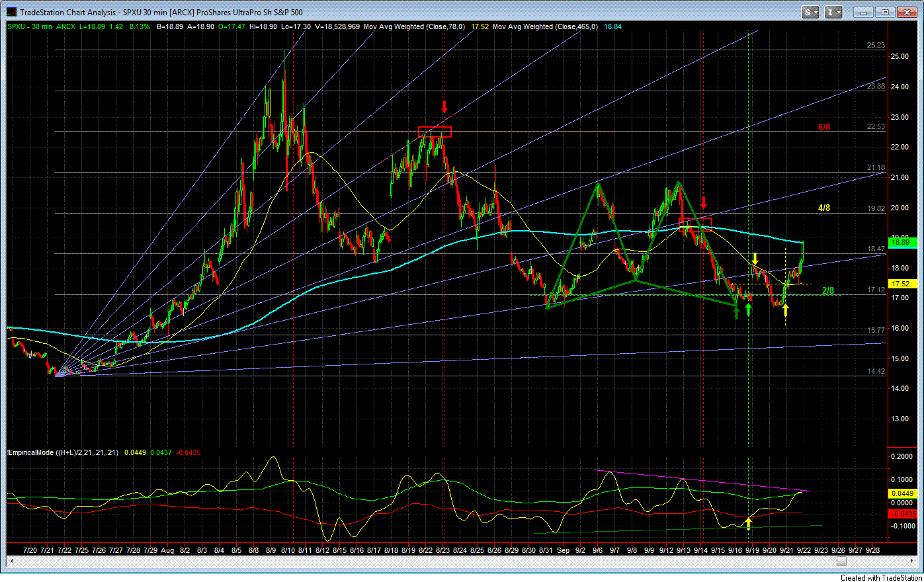Maximize the Chart Analysis window
The width and height of the screenshot is (924, 582).
pyautogui.click(x=886, y=12)
